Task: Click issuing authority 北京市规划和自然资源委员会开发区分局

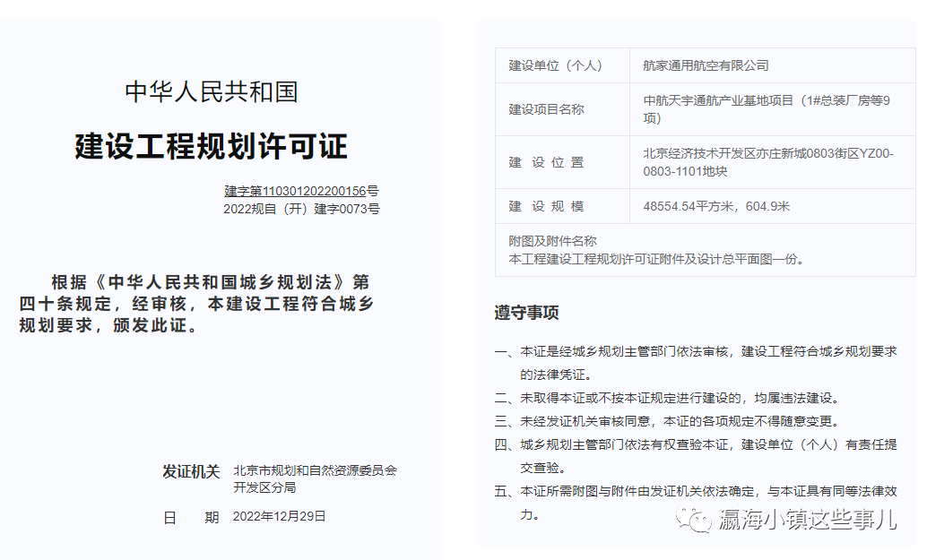Action: click(x=315, y=479)
